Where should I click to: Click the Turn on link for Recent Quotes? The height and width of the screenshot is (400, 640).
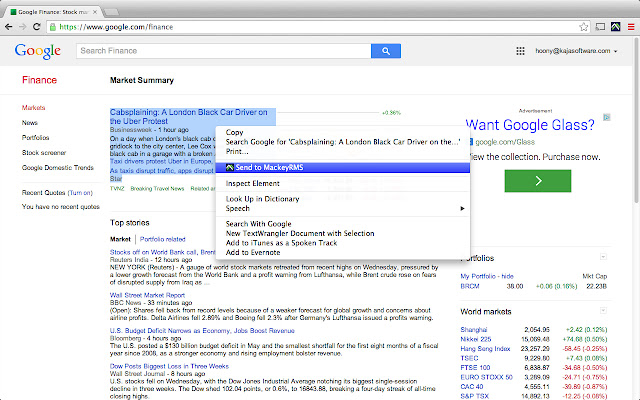tap(80, 193)
